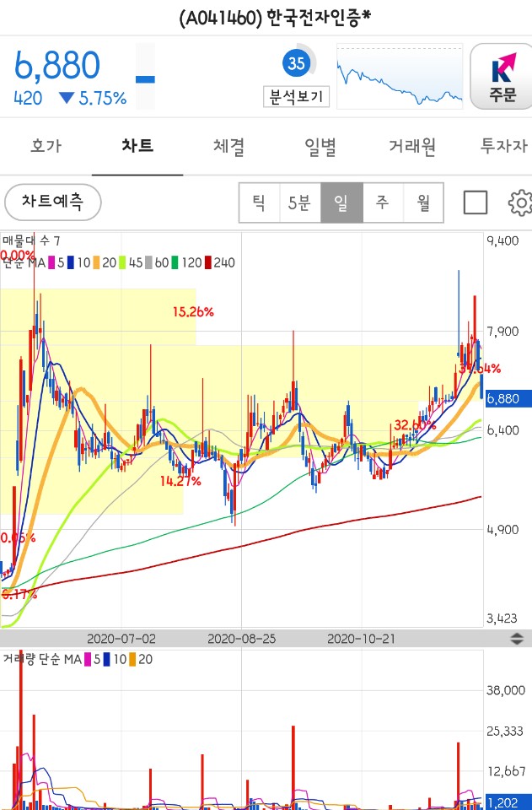The height and width of the screenshot is (810, 532).
Task: Tap the large 6,880 price header
Action: click(x=56, y=66)
